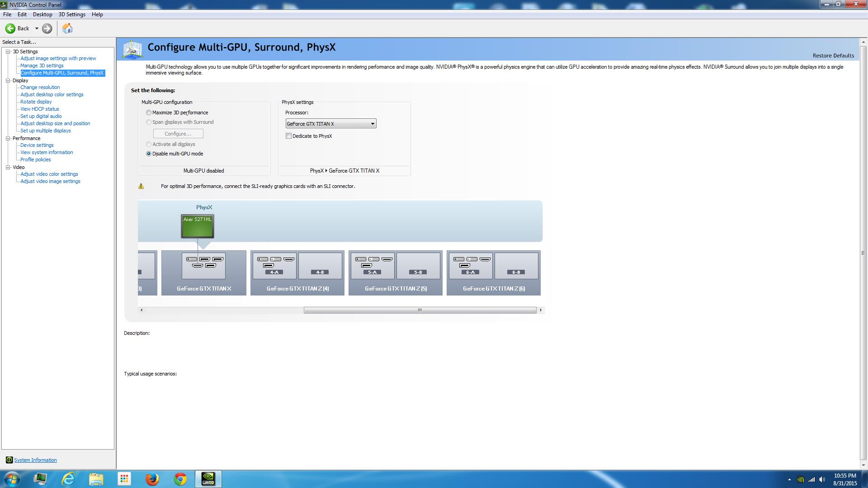Click the green Back arrow icon
868x488 pixels.
(x=10, y=28)
